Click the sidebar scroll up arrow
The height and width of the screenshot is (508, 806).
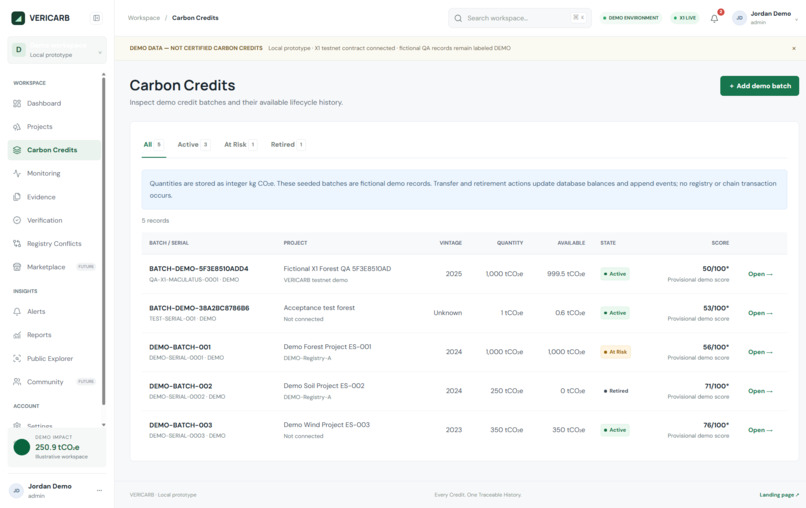pos(104,75)
